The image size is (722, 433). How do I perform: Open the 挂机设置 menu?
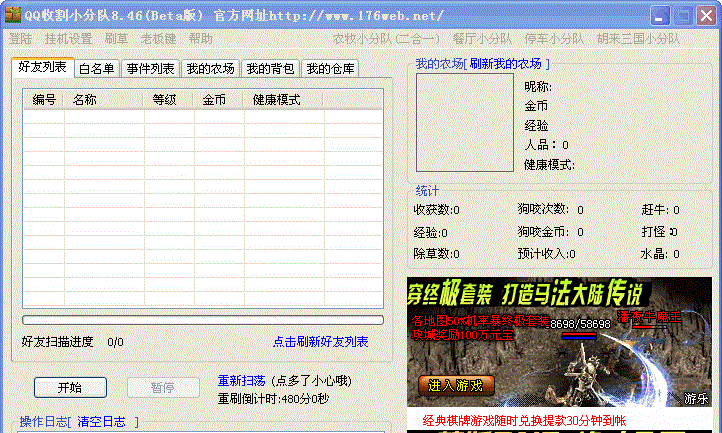[69, 39]
